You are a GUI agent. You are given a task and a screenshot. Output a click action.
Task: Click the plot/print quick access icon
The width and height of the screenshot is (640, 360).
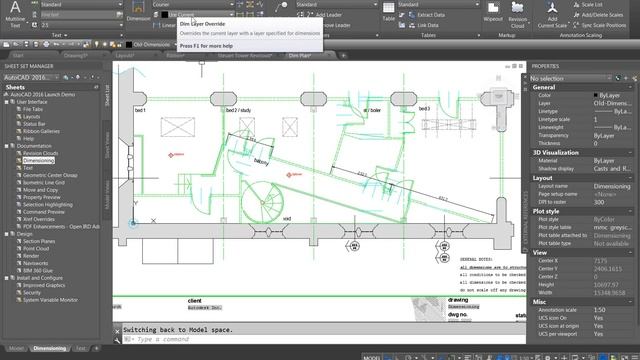46,44
